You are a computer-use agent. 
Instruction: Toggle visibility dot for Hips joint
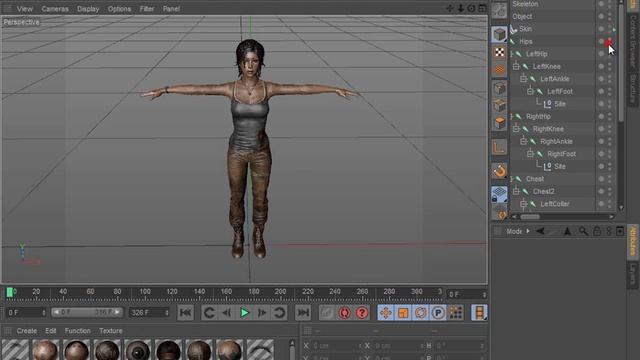click(x=601, y=41)
